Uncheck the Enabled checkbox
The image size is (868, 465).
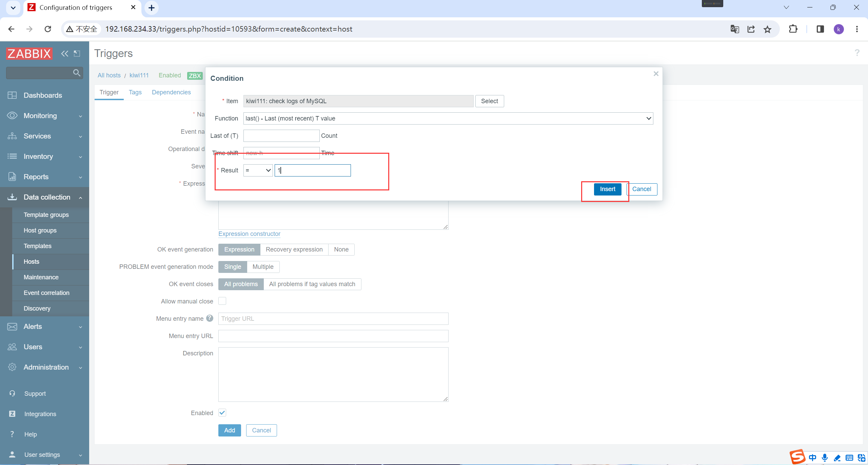(x=222, y=413)
